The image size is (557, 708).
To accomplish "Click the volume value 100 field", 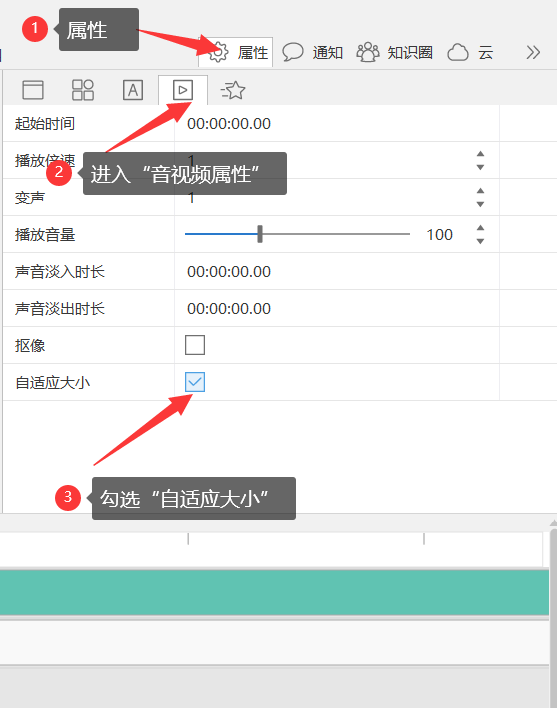I will (x=440, y=234).
